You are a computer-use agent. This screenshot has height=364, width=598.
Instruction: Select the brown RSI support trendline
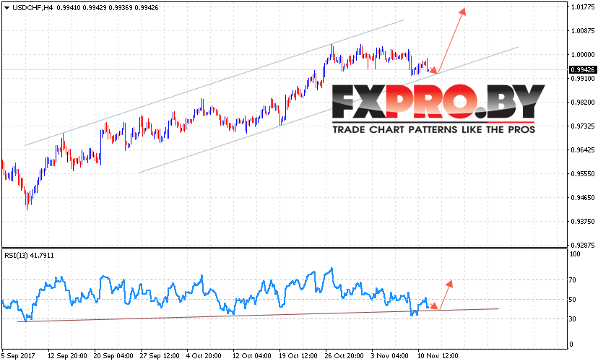point(258,315)
